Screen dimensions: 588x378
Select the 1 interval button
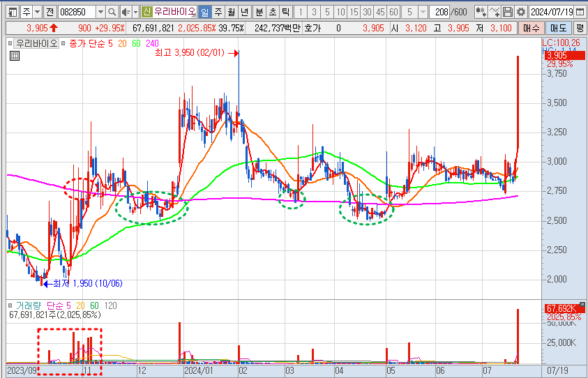pyautogui.click(x=301, y=13)
